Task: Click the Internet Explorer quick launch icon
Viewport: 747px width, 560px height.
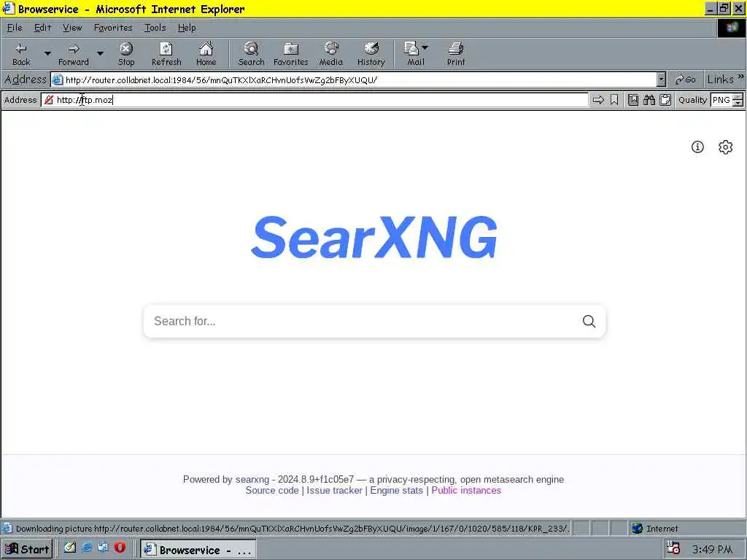Action: pyautogui.click(x=87, y=548)
